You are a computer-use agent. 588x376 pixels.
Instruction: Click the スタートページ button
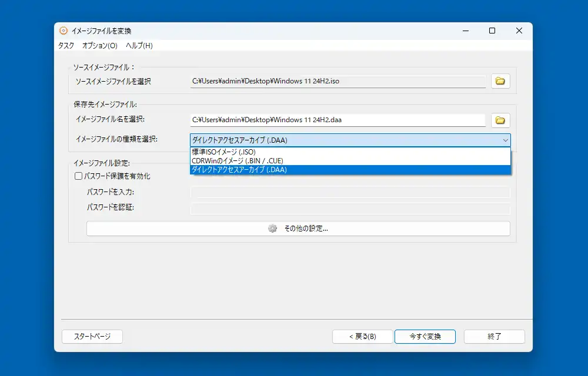click(x=92, y=337)
